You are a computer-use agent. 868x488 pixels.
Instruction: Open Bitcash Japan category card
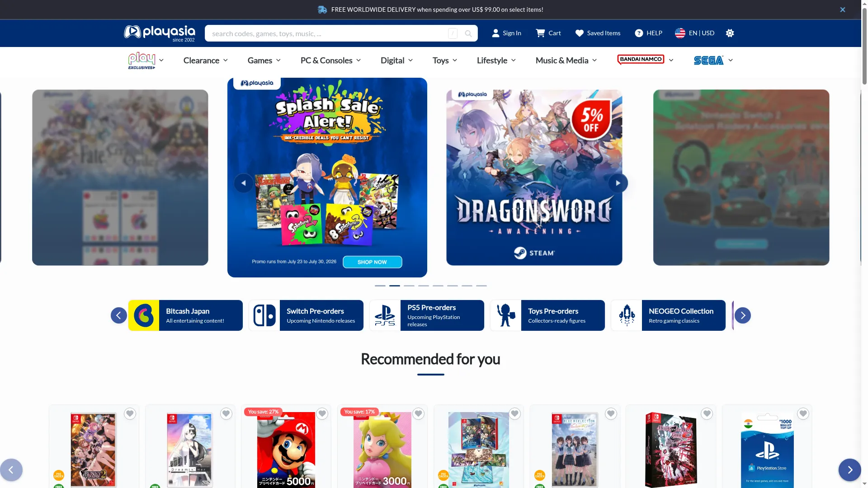185,315
